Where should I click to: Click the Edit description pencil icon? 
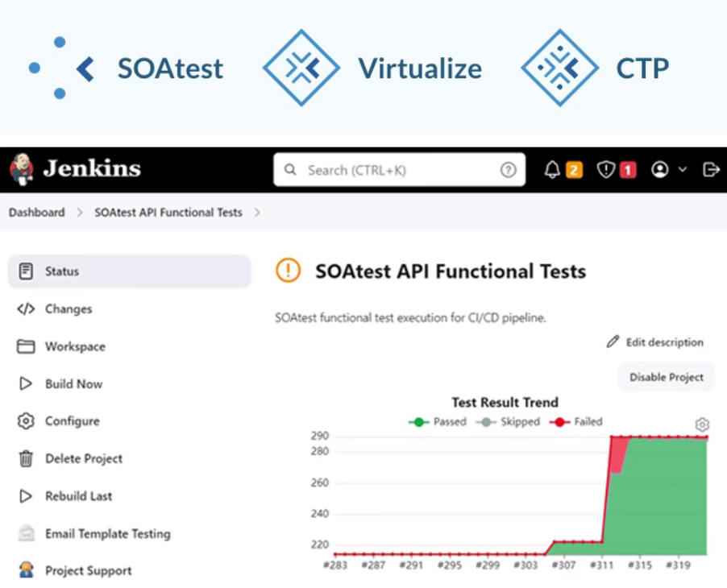click(613, 342)
